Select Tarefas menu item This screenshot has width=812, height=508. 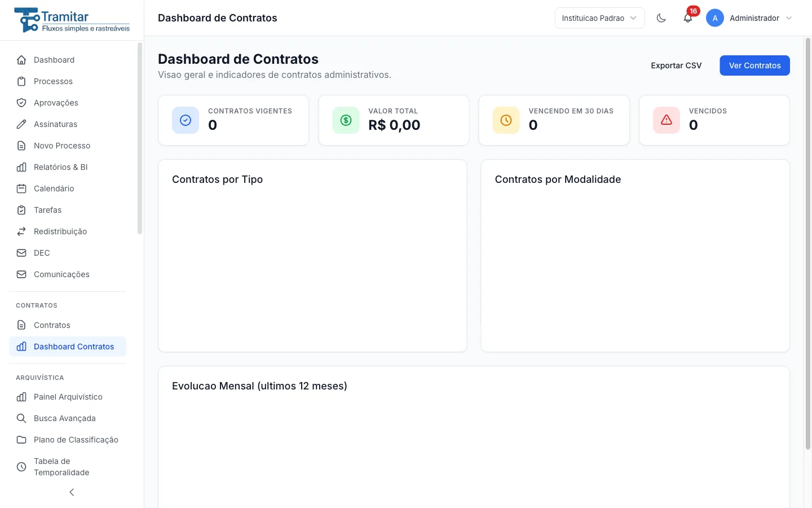pyautogui.click(x=68, y=210)
